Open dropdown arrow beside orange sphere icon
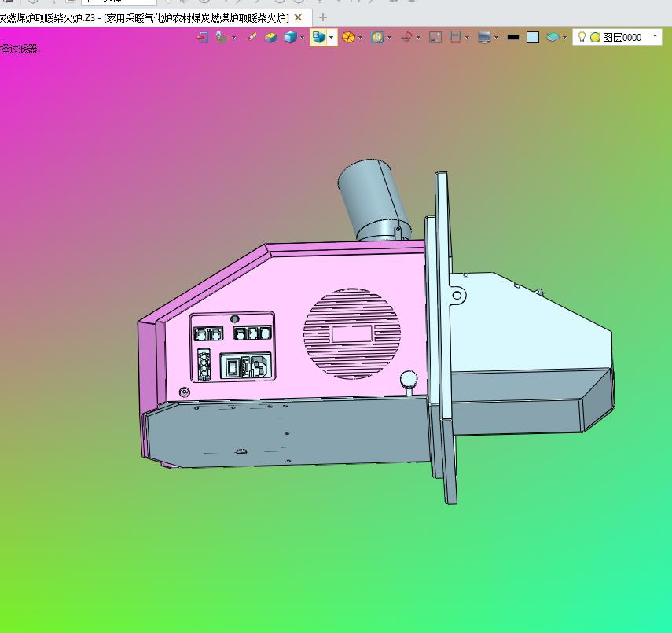This screenshot has height=633, width=672. click(361, 38)
